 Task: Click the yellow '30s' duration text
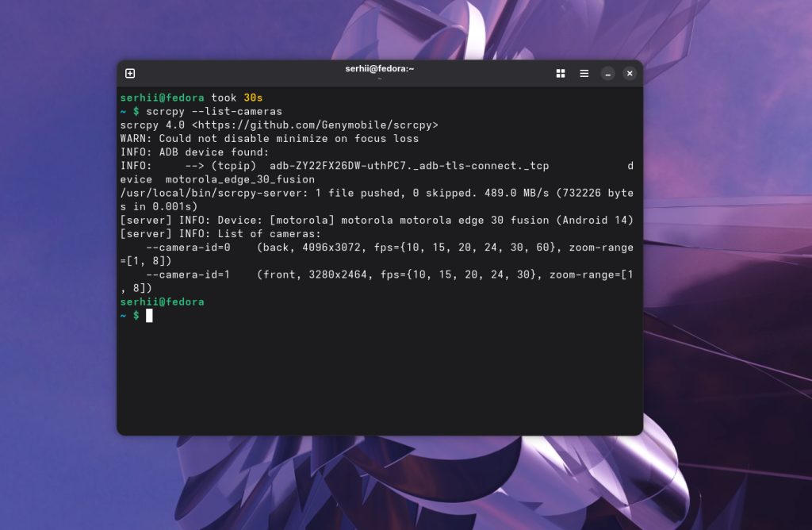coord(253,98)
